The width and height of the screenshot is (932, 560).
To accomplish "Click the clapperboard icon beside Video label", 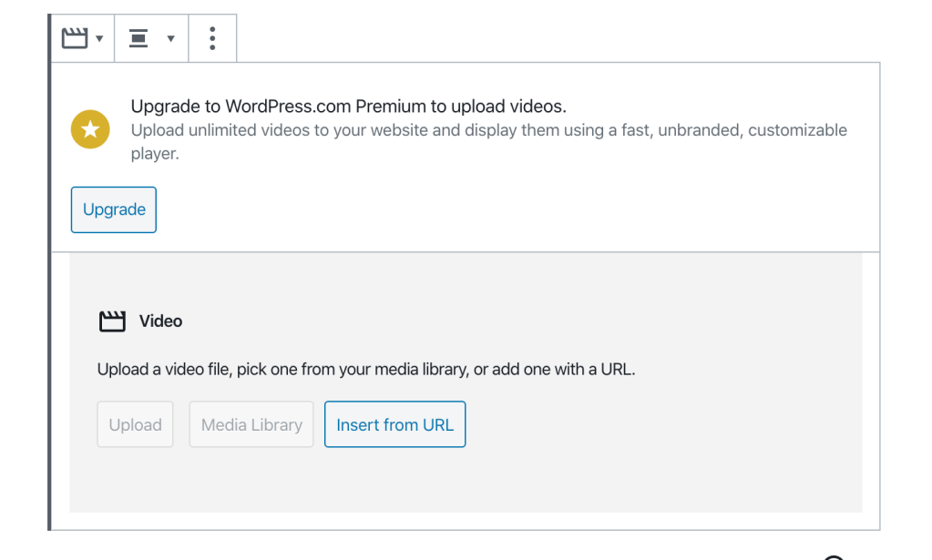I will click(x=111, y=321).
